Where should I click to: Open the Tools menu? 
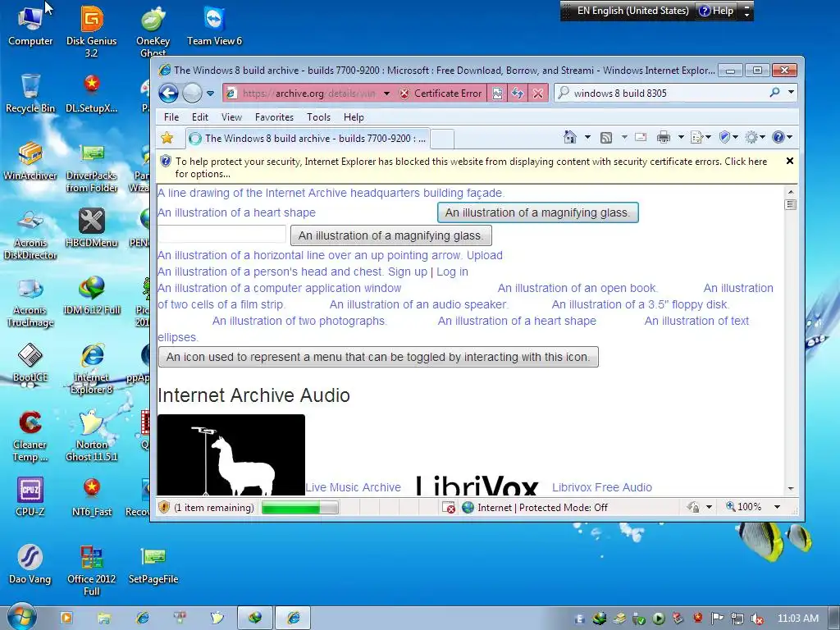(318, 116)
